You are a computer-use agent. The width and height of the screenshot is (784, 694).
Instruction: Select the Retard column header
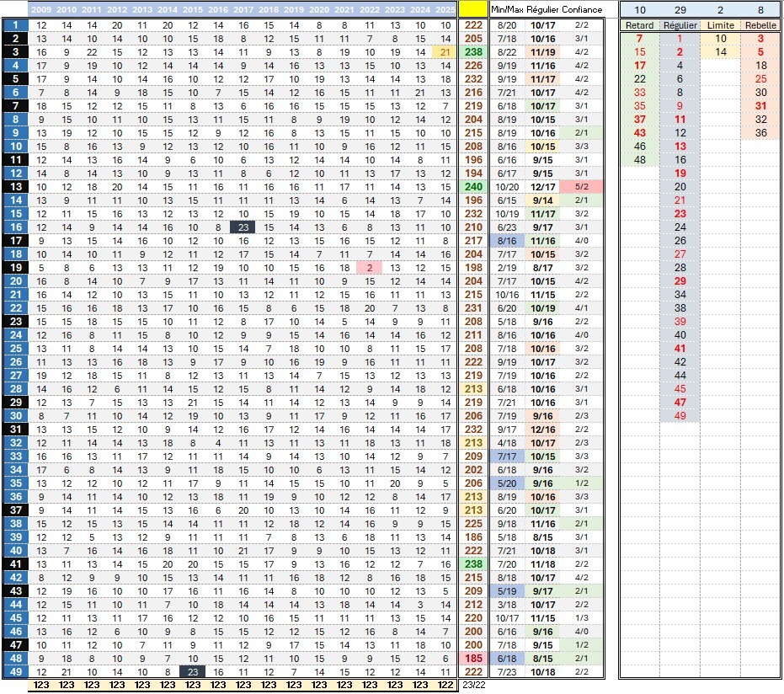639,25
